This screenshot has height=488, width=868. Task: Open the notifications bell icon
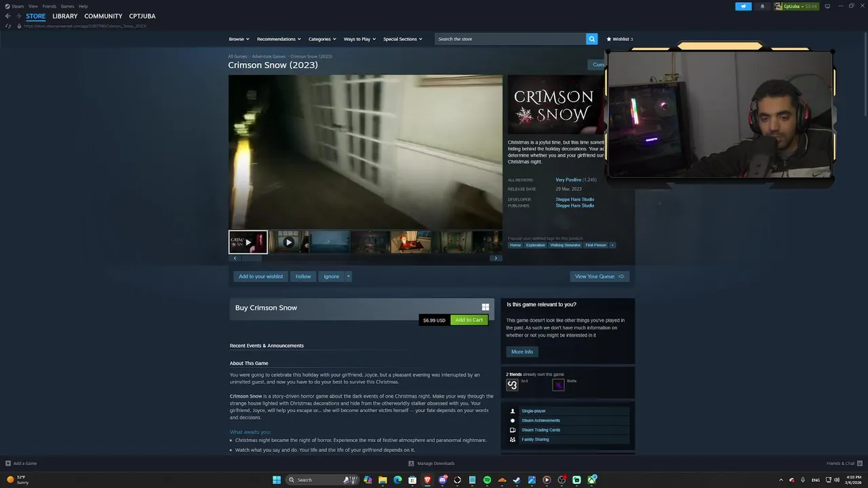[762, 6]
